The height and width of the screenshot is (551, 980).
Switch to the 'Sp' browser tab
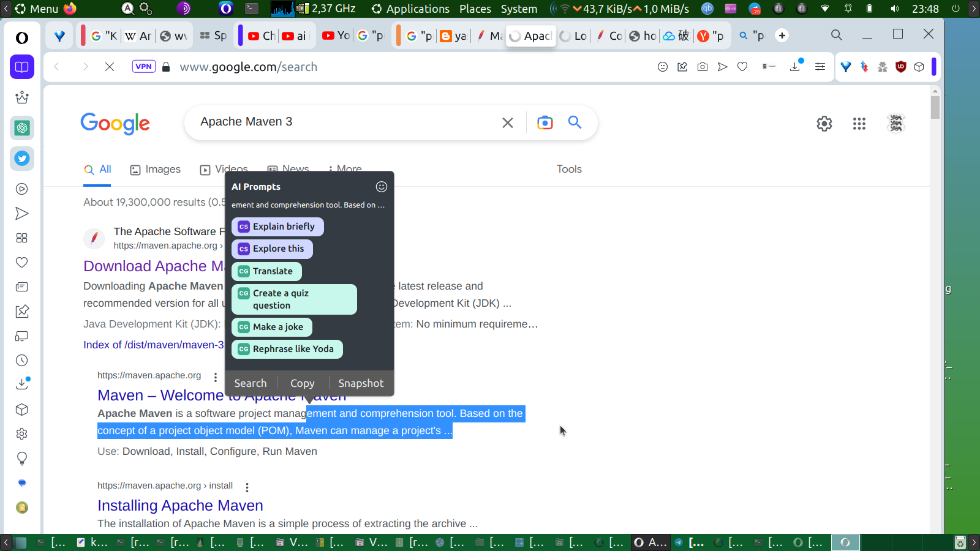coord(213,36)
